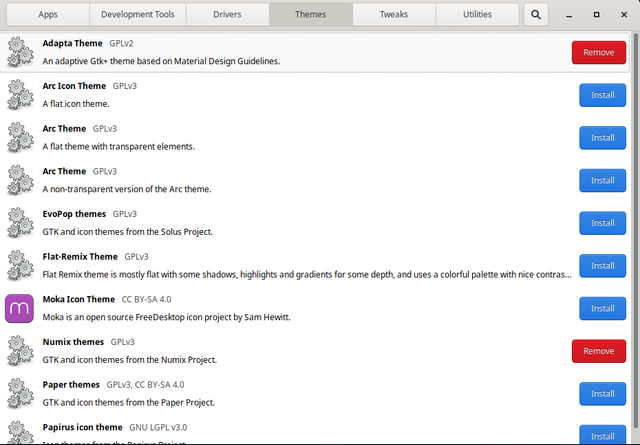Image resolution: width=640 pixels, height=445 pixels.
Task: Click the 'GPLv2' license label for Adapta
Action: coord(121,43)
